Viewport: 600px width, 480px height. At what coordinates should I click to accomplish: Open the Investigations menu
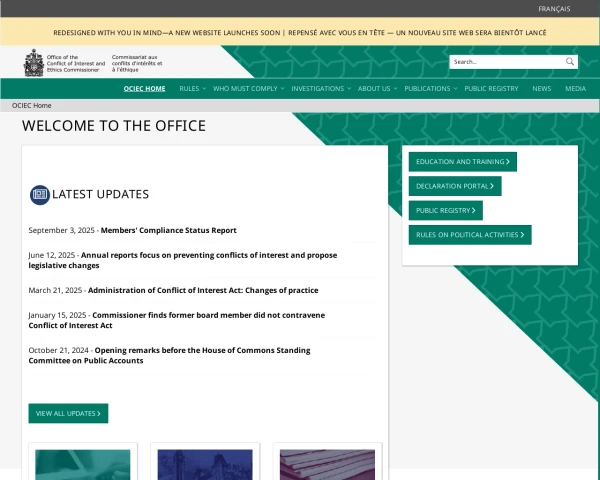(318, 88)
